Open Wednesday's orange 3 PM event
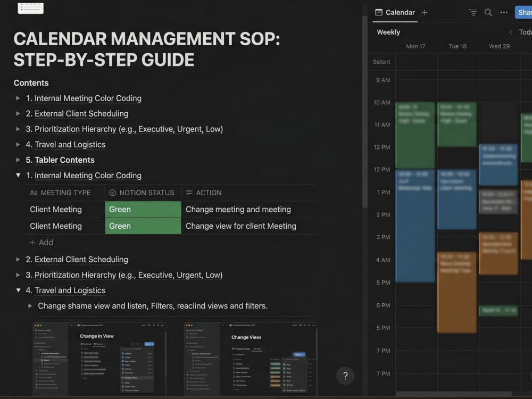The image size is (532, 399). click(x=498, y=253)
